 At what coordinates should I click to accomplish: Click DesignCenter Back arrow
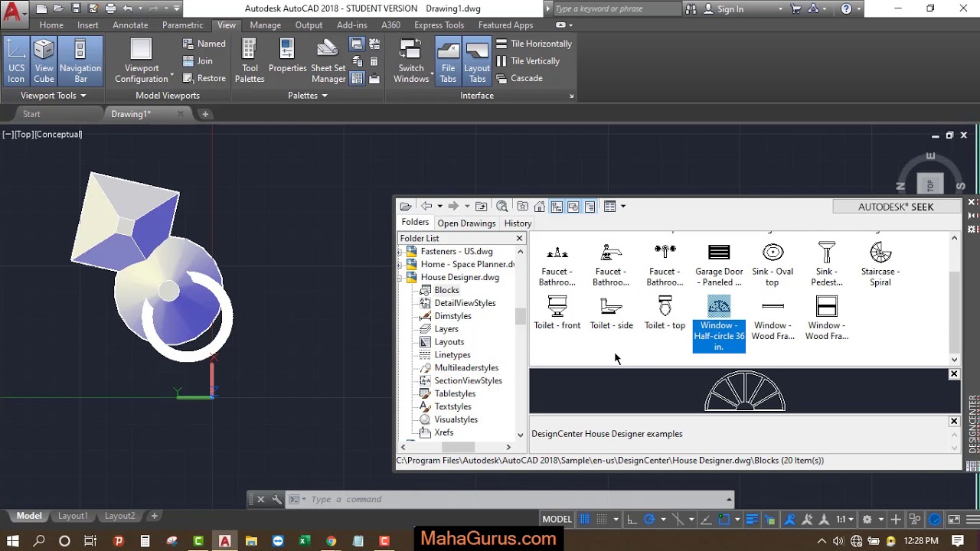point(426,207)
